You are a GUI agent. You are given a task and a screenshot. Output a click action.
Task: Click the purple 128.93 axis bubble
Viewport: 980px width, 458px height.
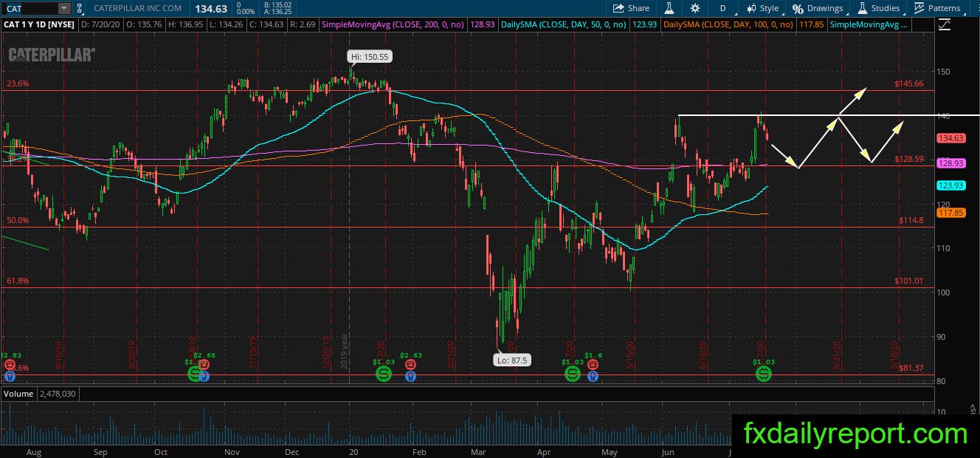pyautogui.click(x=950, y=163)
